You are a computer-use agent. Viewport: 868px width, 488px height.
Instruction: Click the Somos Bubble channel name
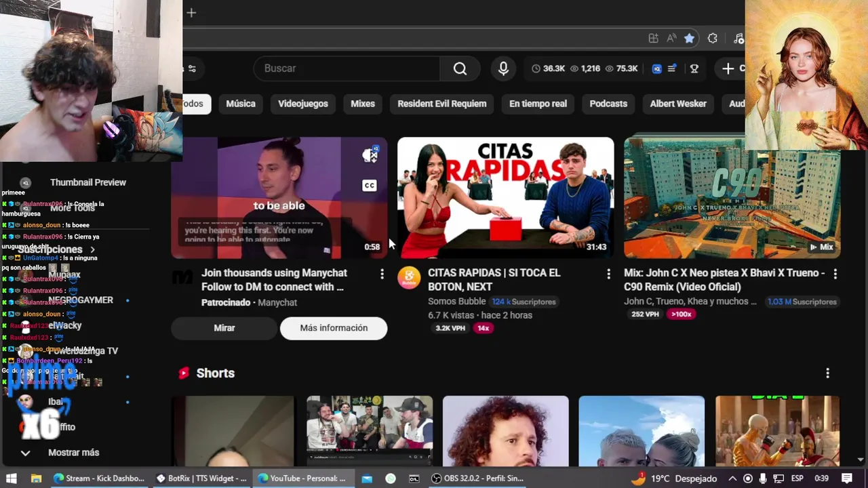456,302
